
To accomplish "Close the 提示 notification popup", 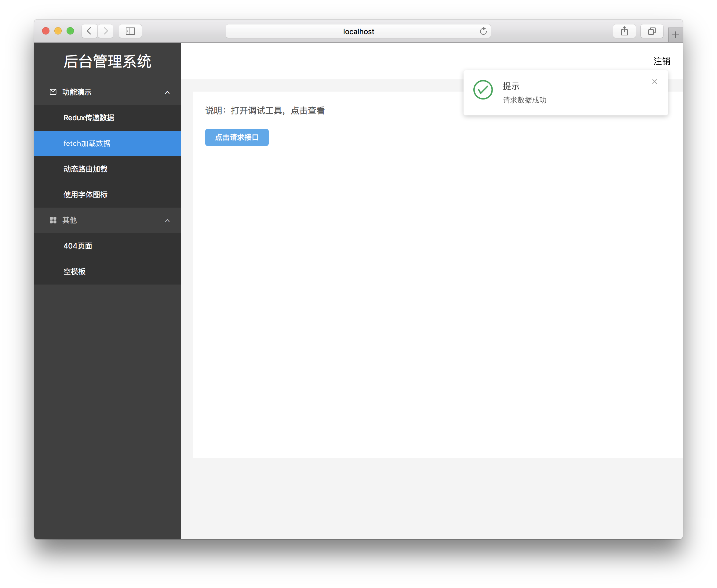I will [x=654, y=82].
